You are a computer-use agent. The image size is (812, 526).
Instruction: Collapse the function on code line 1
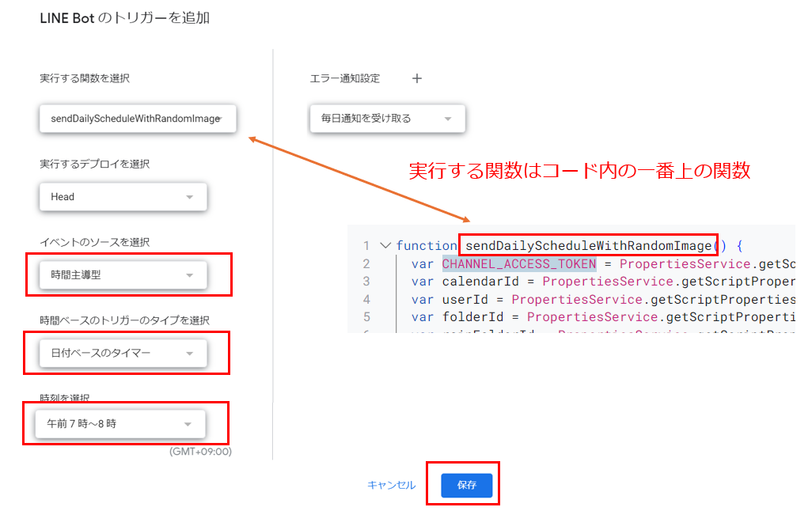(x=385, y=245)
